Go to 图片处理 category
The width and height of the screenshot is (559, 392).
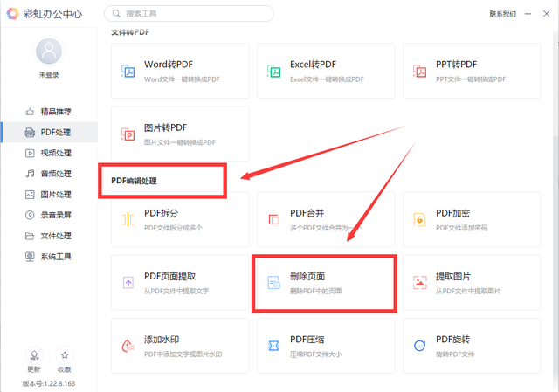click(x=49, y=195)
